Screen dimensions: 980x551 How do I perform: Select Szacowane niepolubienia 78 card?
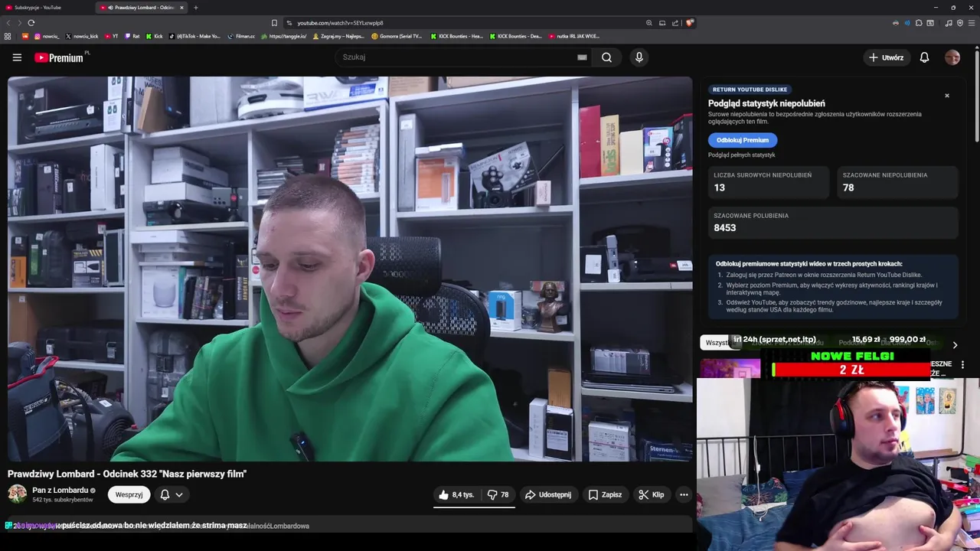click(x=897, y=182)
